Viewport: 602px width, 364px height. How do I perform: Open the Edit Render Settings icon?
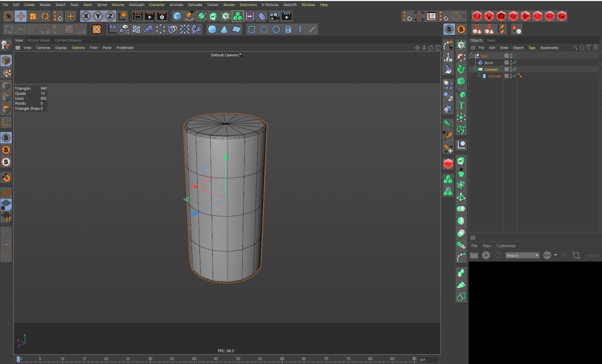[x=161, y=16]
